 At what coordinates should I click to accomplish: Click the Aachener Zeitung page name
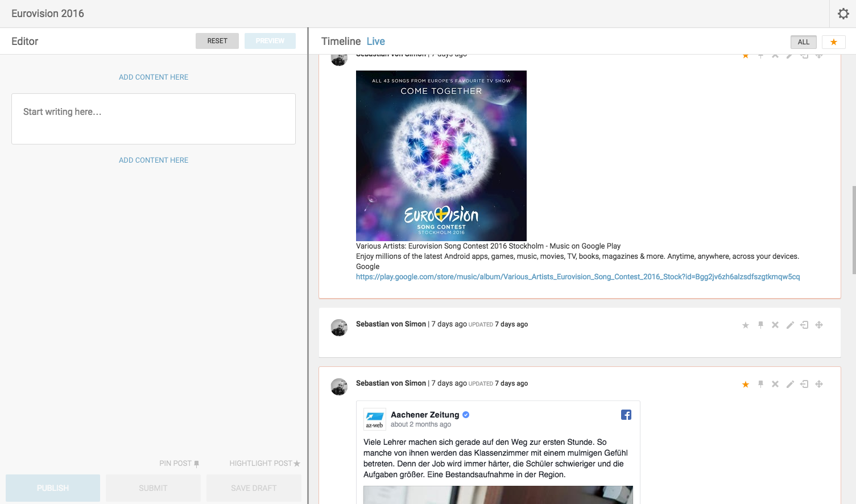pyautogui.click(x=425, y=415)
